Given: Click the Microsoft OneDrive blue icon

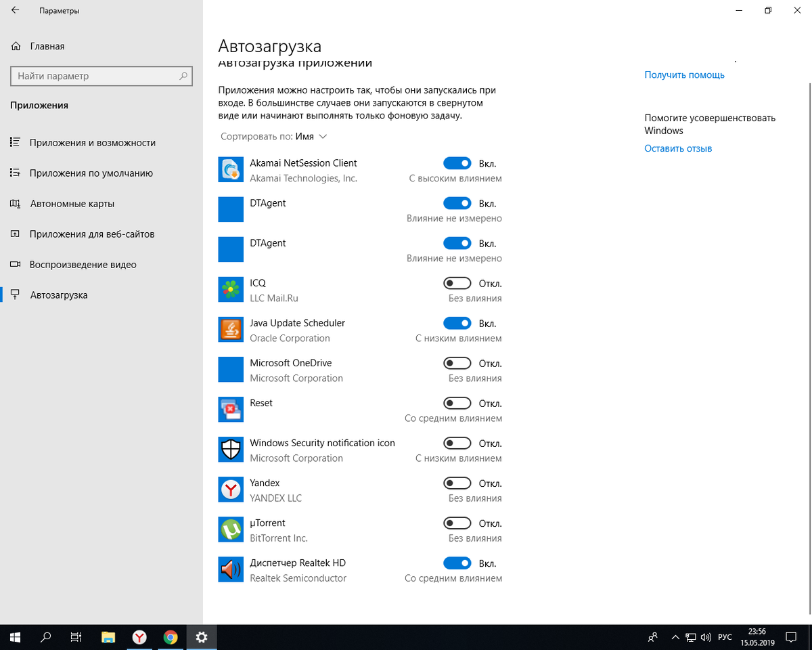Looking at the screenshot, I should 231,370.
